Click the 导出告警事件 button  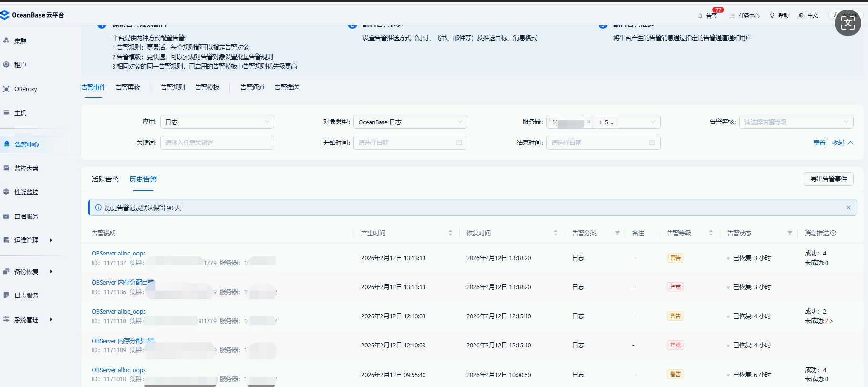(828, 179)
